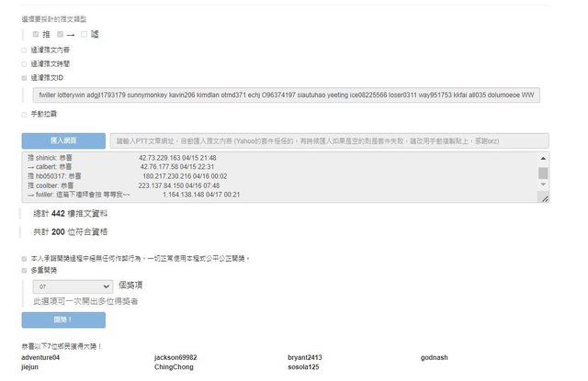Toggle the 多重開獎 checkbox
This screenshot has height=381, width=588.
(25, 271)
